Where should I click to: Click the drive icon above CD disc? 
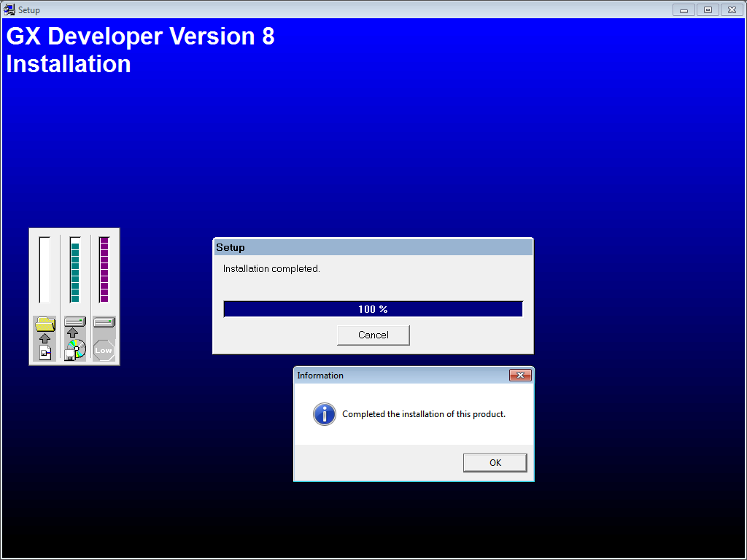(75, 322)
